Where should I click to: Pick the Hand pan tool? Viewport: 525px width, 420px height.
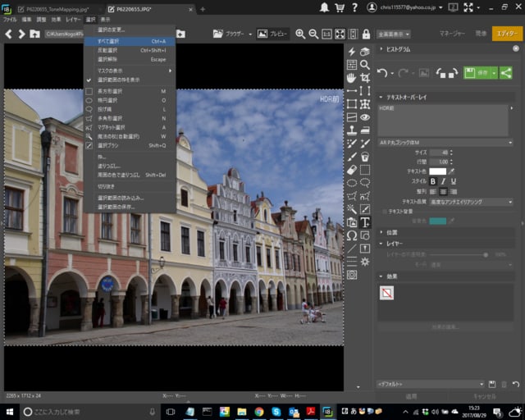(x=351, y=77)
